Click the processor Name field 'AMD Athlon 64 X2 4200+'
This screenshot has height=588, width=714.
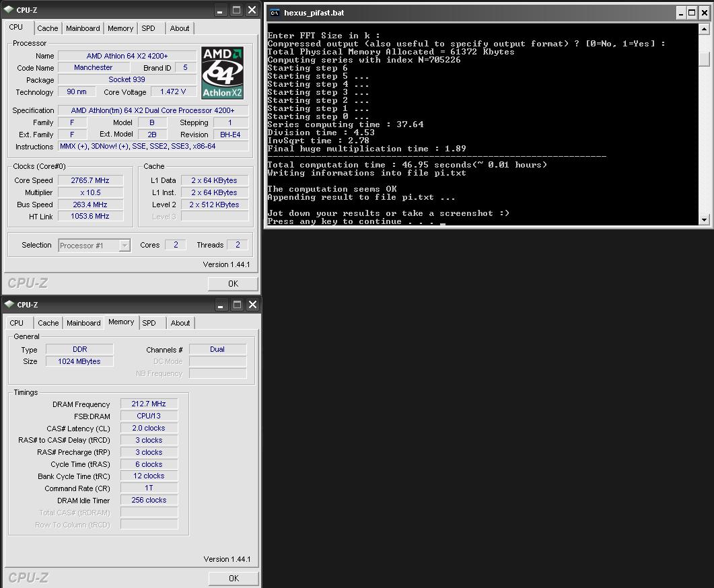click(x=127, y=56)
